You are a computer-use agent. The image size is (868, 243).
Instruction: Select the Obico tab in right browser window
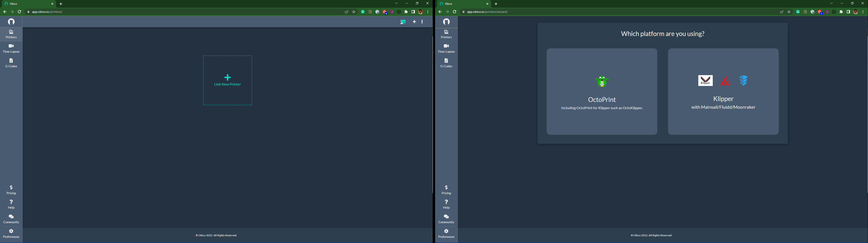pyautogui.click(x=464, y=4)
